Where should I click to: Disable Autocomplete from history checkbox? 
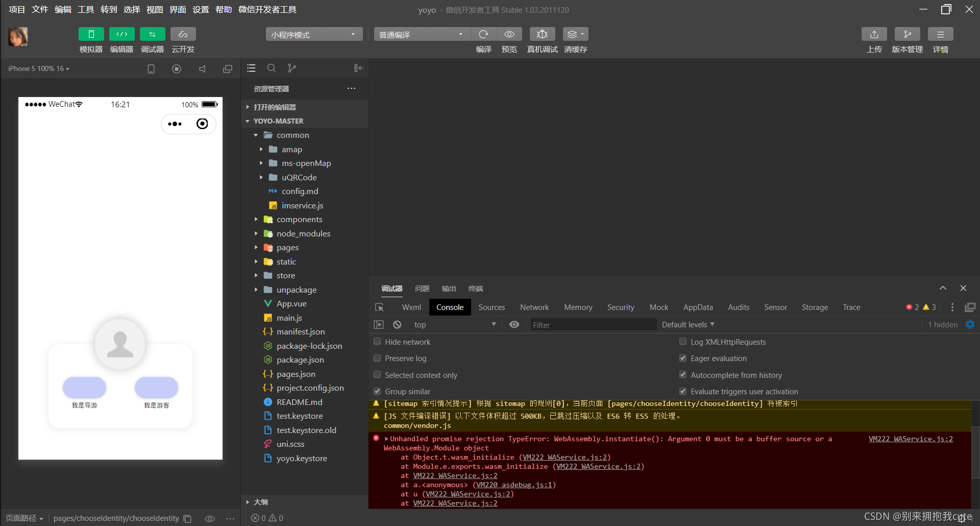[683, 375]
